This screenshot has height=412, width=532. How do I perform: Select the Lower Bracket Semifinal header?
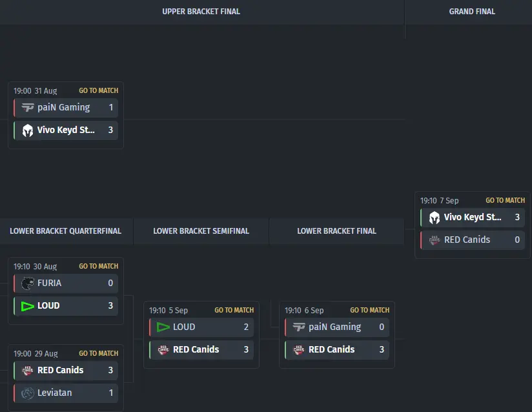tap(201, 231)
